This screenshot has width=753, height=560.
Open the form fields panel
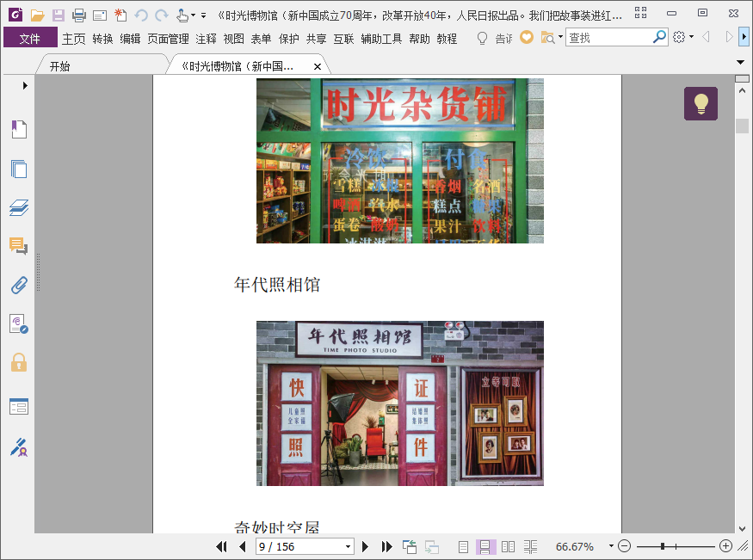click(x=19, y=406)
